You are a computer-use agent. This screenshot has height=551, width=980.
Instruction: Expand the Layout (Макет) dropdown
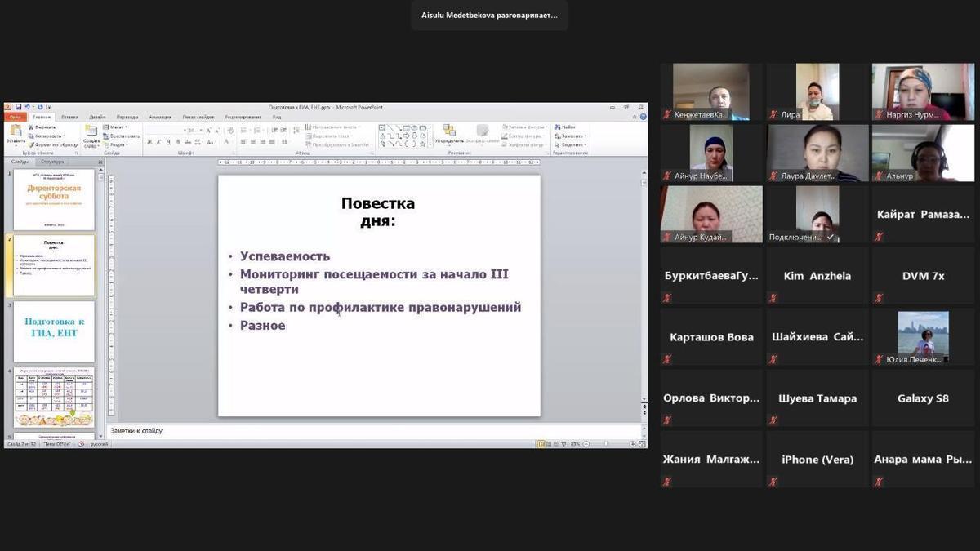pyautogui.click(x=116, y=127)
